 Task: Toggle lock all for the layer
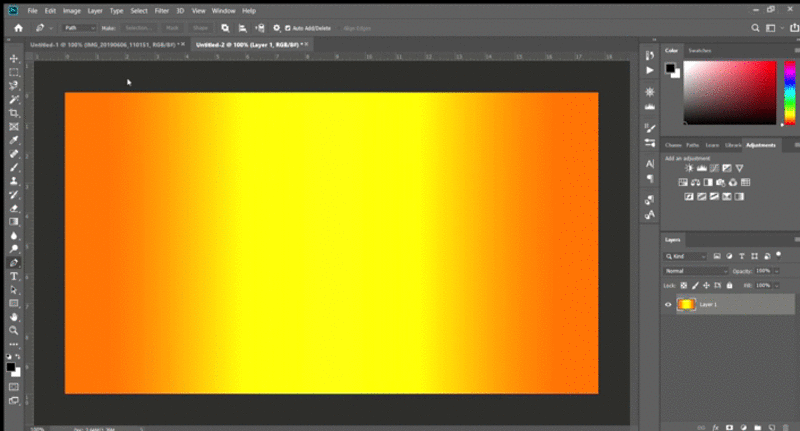(x=729, y=286)
